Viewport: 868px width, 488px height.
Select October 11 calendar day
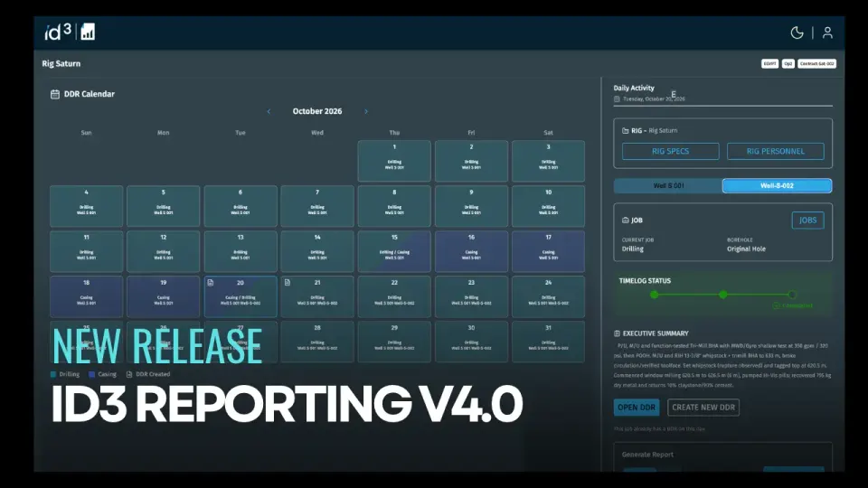(x=87, y=251)
